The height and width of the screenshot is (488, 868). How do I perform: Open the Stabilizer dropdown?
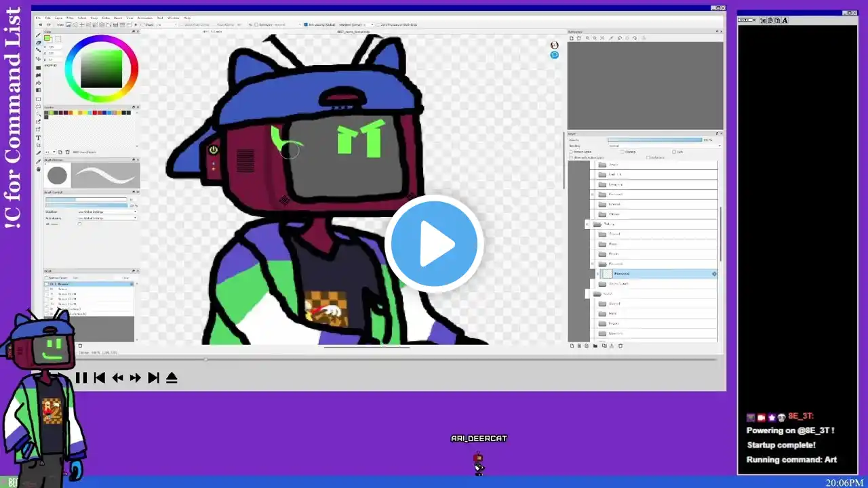coord(106,212)
